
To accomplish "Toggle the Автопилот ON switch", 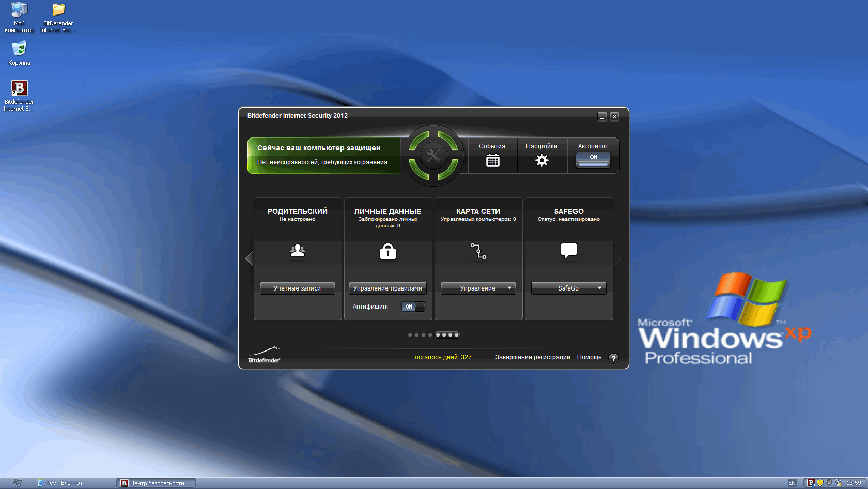I will 593,160.
